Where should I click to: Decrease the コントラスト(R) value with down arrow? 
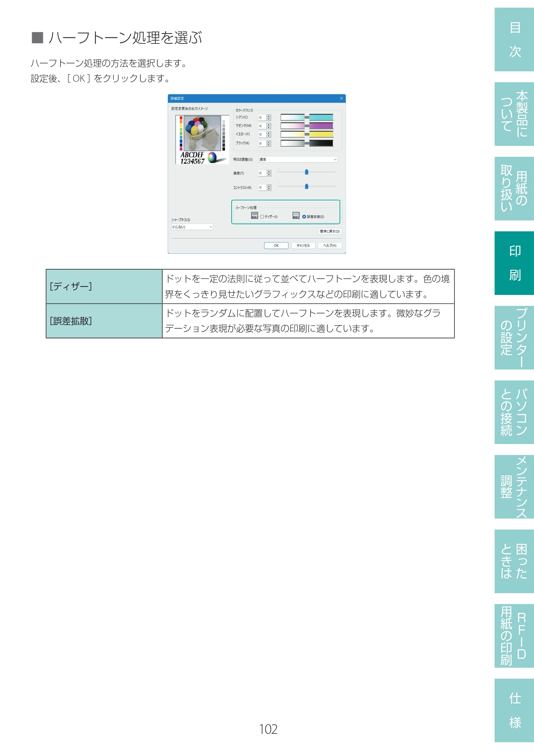(269, 189)
